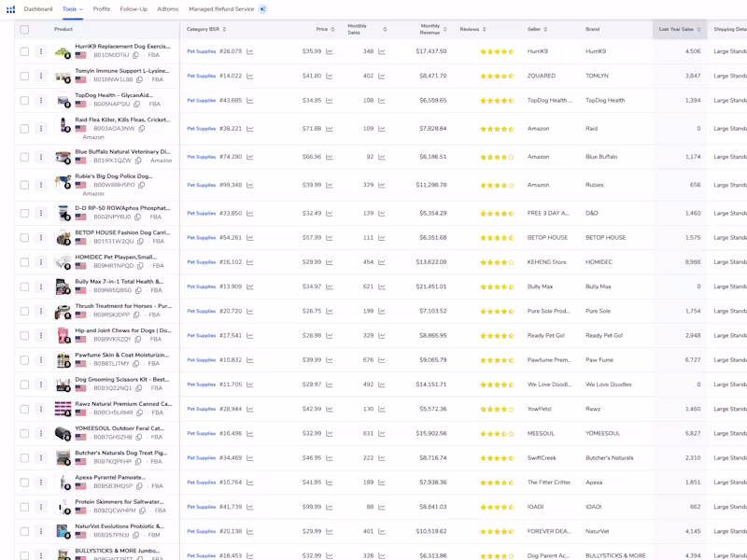Viewport: 747px width, 560px height.
Task: Open HOMIDEC Pet Playpen product title
Action: coord(116,258)
